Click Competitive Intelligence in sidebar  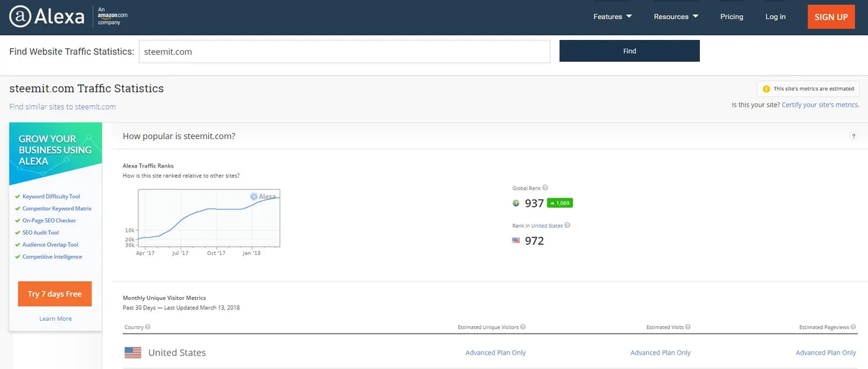coord(52,257)
